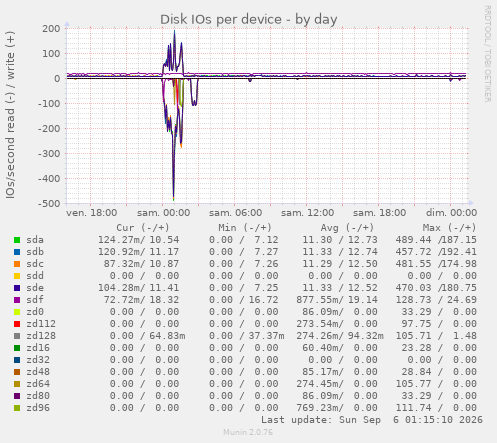Click the brown zd48 legend swatch
The height and width of the screenshot is (443, 497).
(17, 372)
